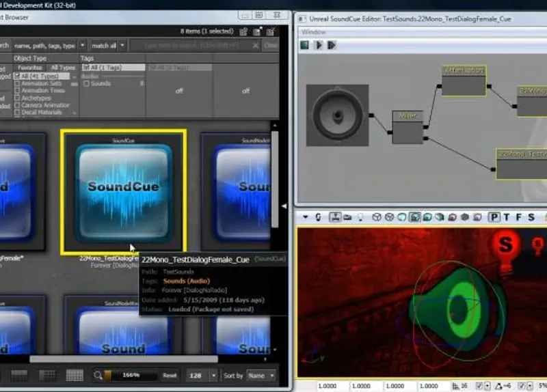Click third icon beside '8 items' count
The height and width of the screenshot is (392, 547).
point(271,31)
